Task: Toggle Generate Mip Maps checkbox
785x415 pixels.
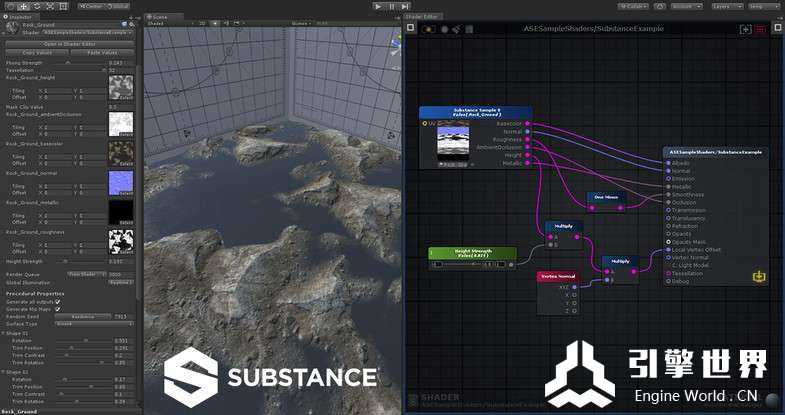Action: tap(58, 309)
